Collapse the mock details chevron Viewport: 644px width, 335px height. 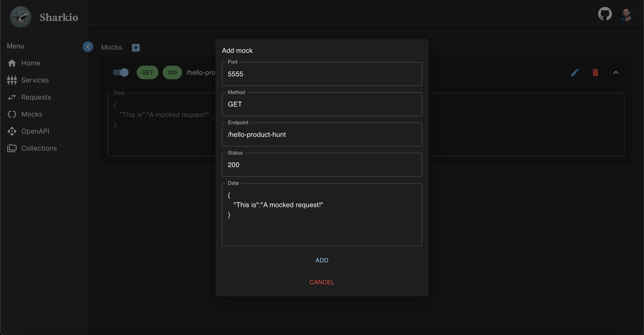(x=616, y=72)
